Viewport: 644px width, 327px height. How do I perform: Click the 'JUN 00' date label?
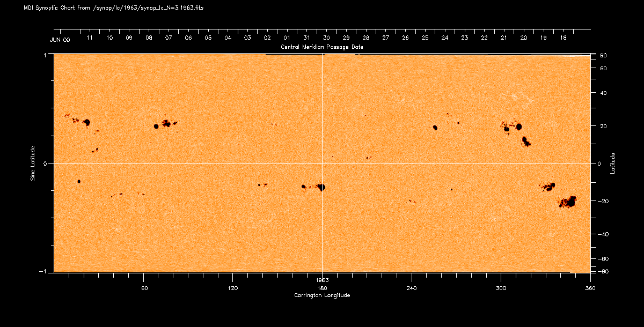pyautogui.click(x=60, y=39)
